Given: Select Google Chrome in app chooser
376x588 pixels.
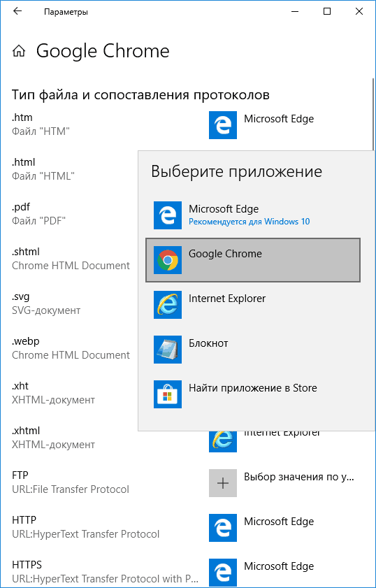Looking at the screenshot, I should 253,260.
